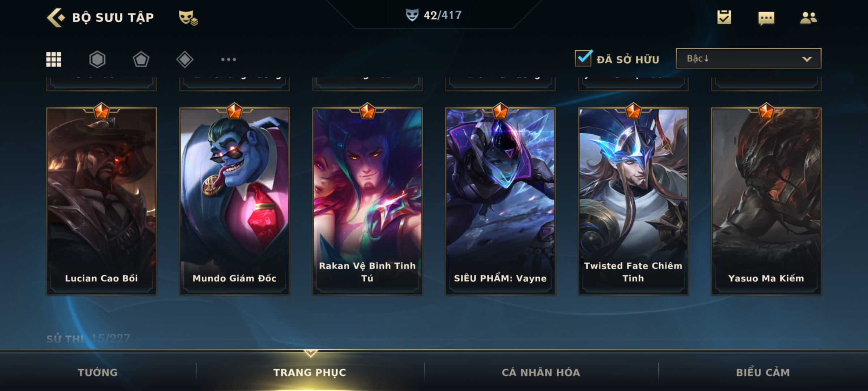This screenshot has height=391, width=868.
Task: Filter by pentagon rarity icon
Action: pos(141,59)
